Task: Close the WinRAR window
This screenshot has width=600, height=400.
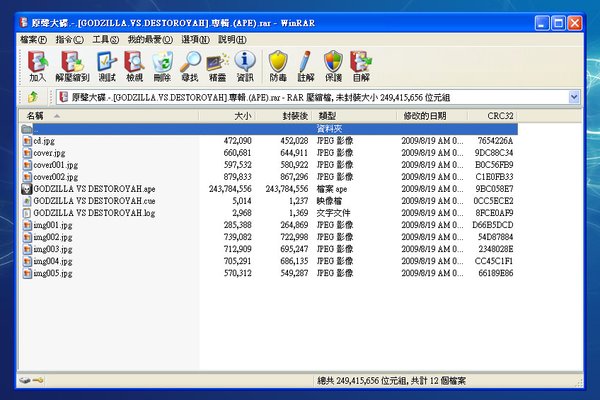Action: point(575,23)
